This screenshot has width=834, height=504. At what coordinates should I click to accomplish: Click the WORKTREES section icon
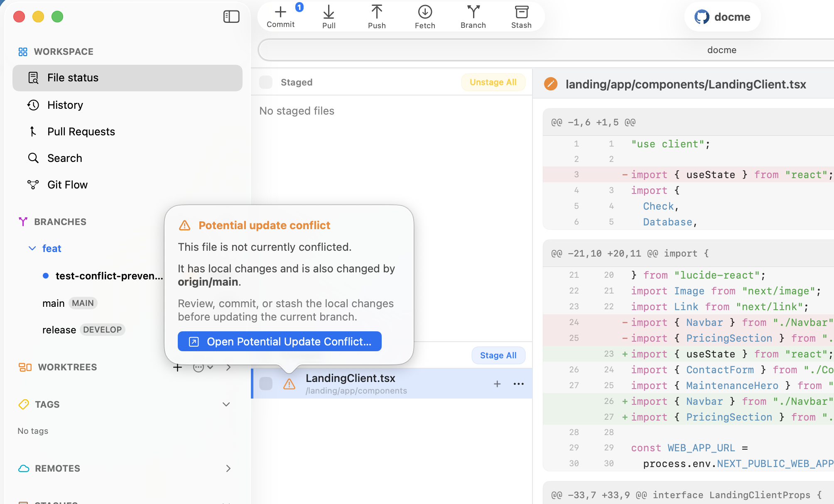pyautogui.click(x=25, y=367)
